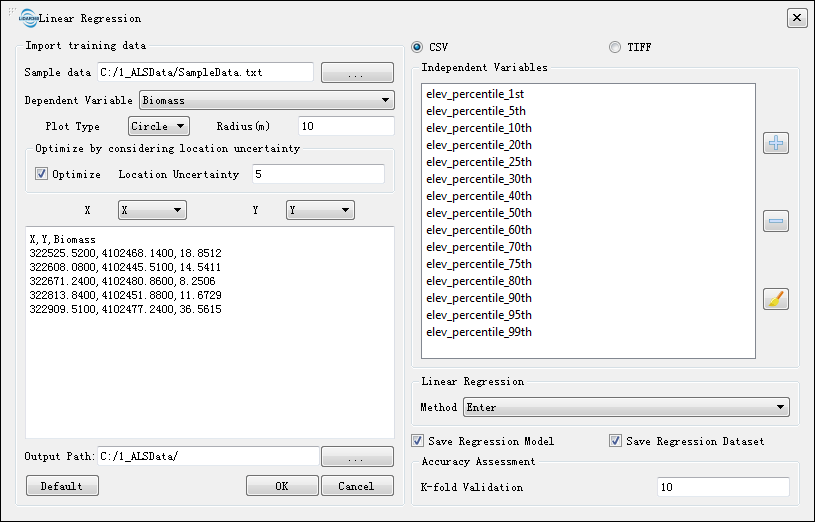This screenshot has height=522, width=815.
Task: Open the X column dropdown
Action: click(x=151, y=210)
